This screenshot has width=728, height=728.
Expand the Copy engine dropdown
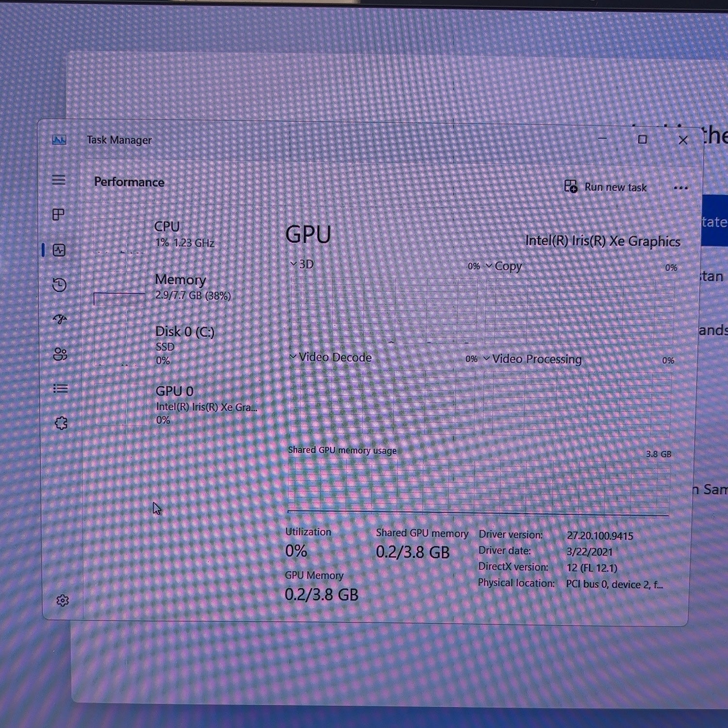(x=504, y=266)
